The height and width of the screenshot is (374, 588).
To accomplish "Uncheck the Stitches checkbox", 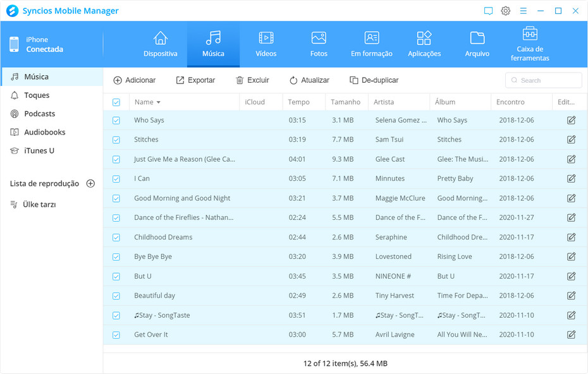I will tap(116, 140).
